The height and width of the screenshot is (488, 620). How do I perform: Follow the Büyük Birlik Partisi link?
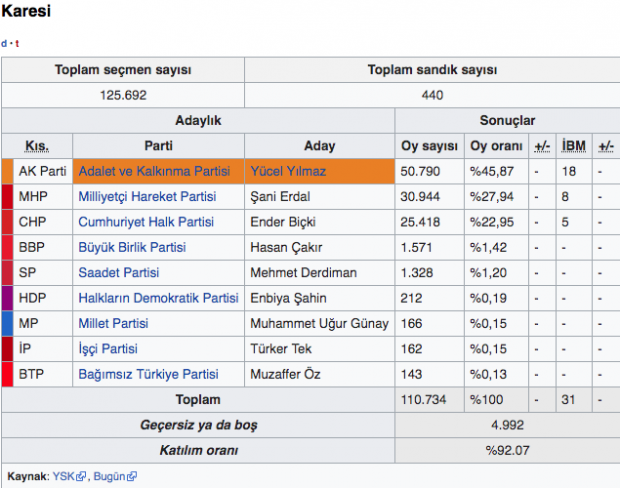tap(132, 247)
